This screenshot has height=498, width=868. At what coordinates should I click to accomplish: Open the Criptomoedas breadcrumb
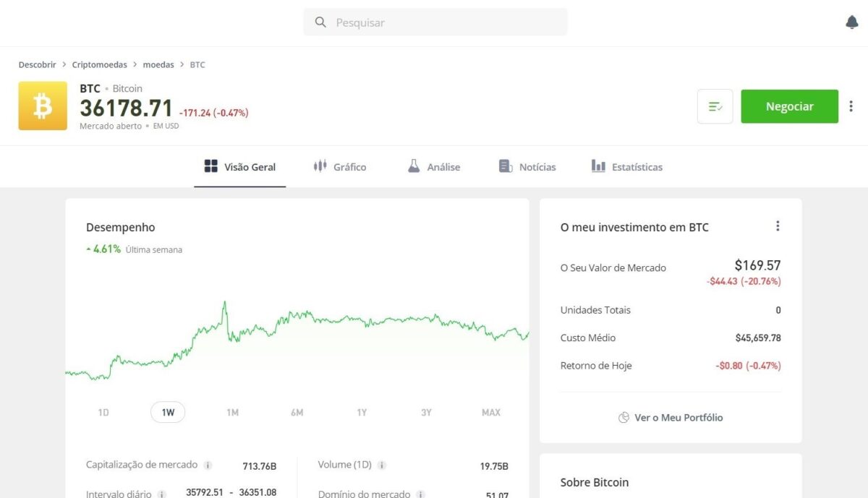100,65
